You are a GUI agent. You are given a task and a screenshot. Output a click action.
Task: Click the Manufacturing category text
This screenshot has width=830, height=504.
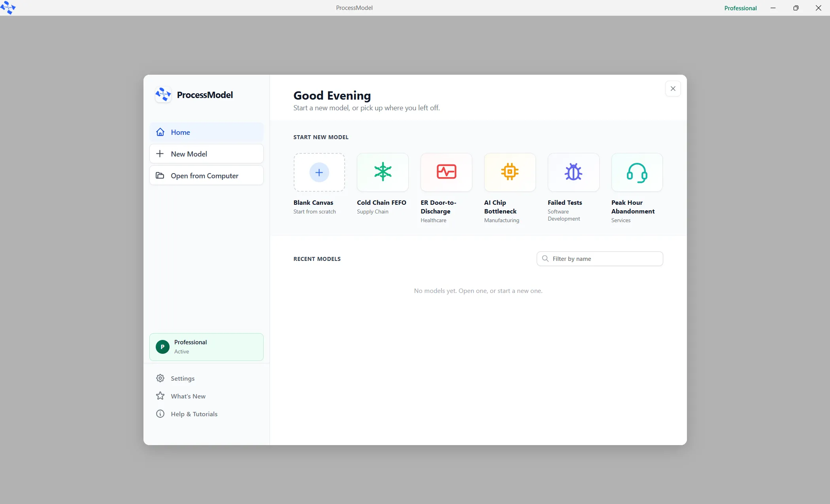[x=502, y=220]
